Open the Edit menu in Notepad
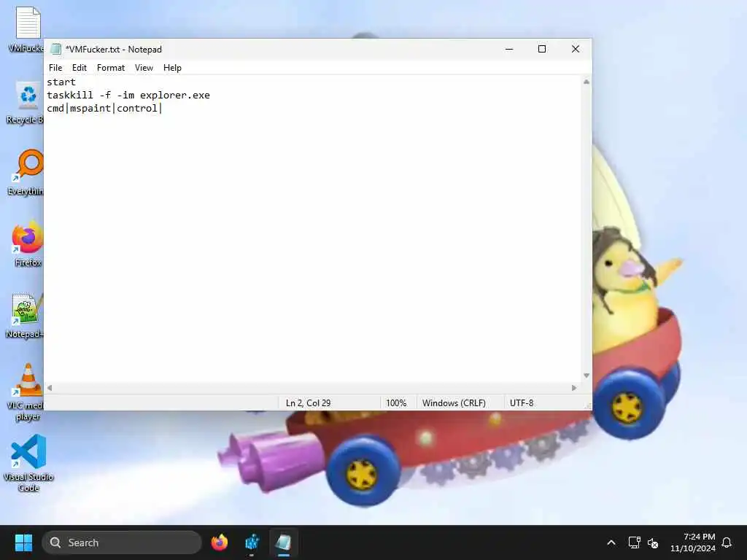747x560 pixels. [x=79, y=68]
